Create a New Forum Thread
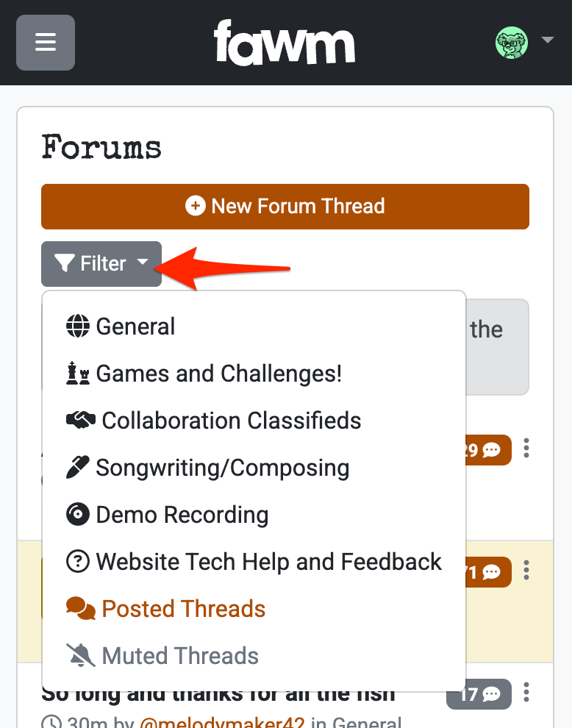 click(x=285, y=207)
